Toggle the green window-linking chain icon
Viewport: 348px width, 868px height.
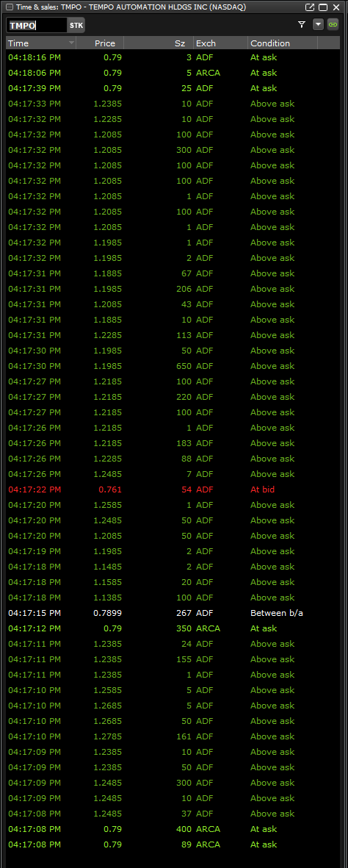point(333,24)
